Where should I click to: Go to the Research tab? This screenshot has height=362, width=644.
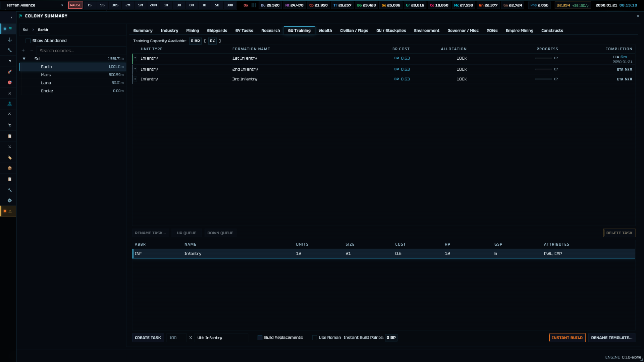(x=271, y=31)
